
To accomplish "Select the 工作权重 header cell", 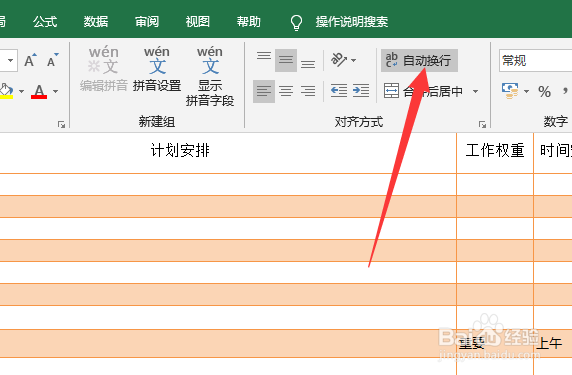I will pos(495,153).
